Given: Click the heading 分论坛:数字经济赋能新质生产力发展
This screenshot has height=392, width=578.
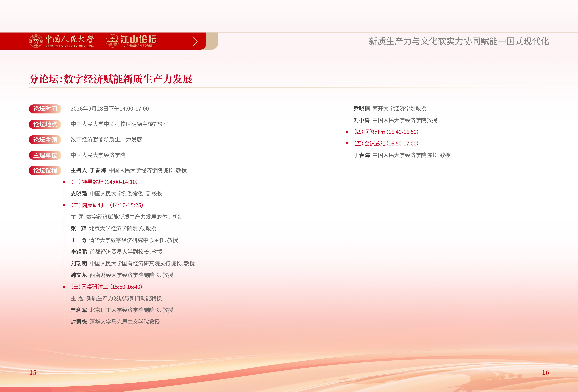Looking at the screenshot, I should (x=111, y=79).
